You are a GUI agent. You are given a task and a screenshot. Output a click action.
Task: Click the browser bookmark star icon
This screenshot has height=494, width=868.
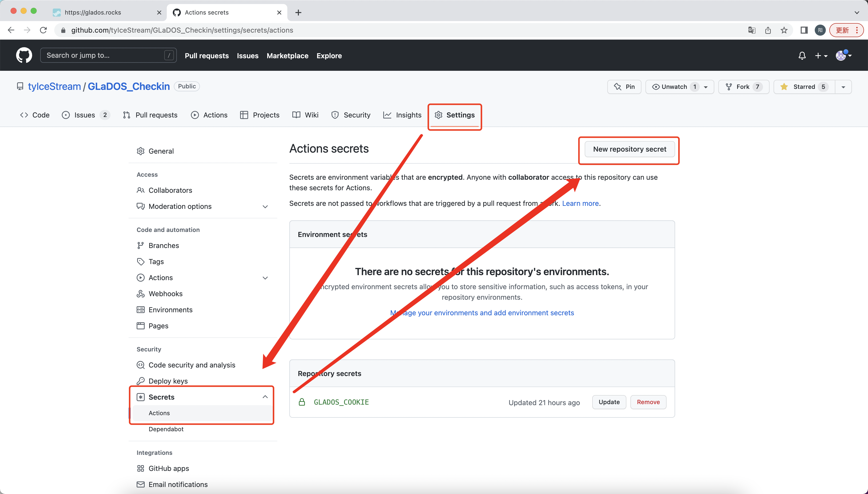[x=784, y=30]
